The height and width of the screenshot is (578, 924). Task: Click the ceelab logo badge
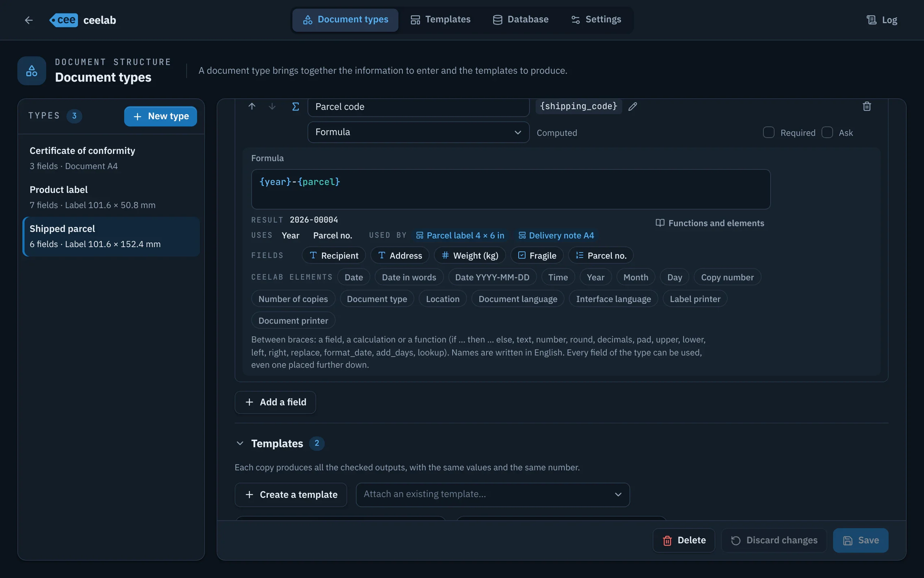[64, 20]
